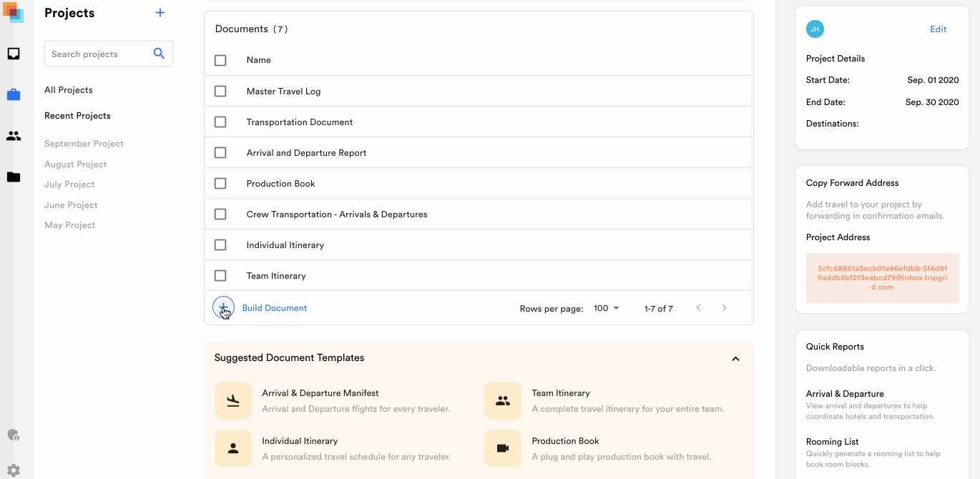The image size is (980, 479).
Task: Go to next page of documents
Action: point(724,307)
